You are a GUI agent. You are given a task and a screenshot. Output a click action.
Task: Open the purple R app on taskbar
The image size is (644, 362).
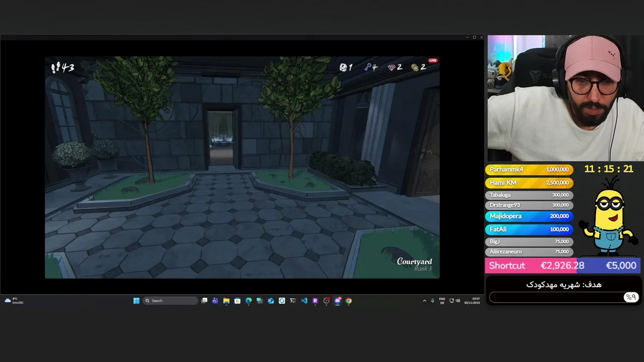[x=315, y=301]
